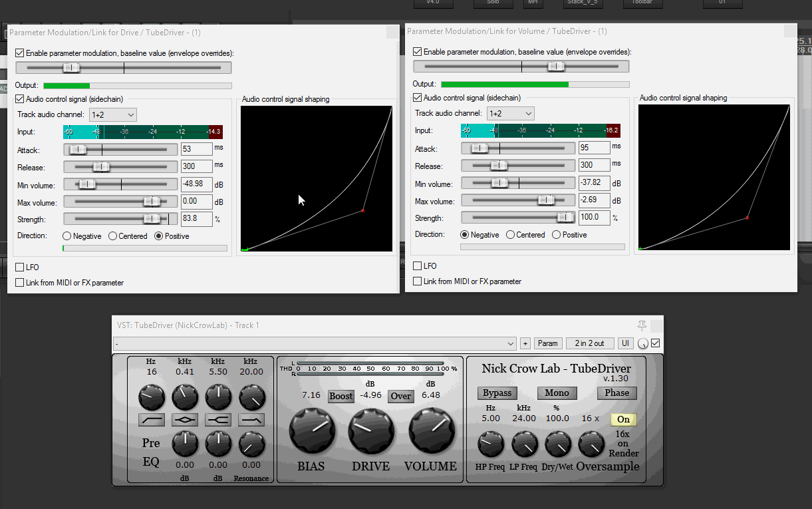
Task: Click the baseline value slider in Volume window
Action: [521, 66]
